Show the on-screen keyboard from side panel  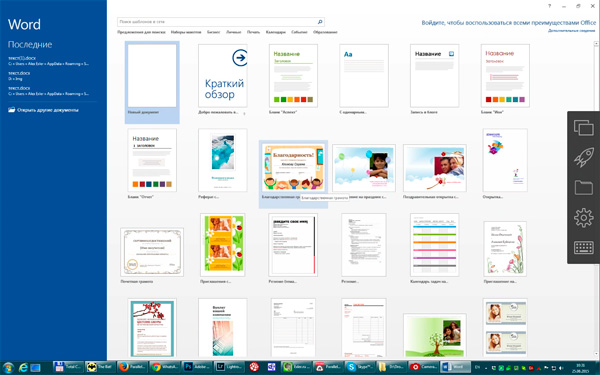click(584, 248)
